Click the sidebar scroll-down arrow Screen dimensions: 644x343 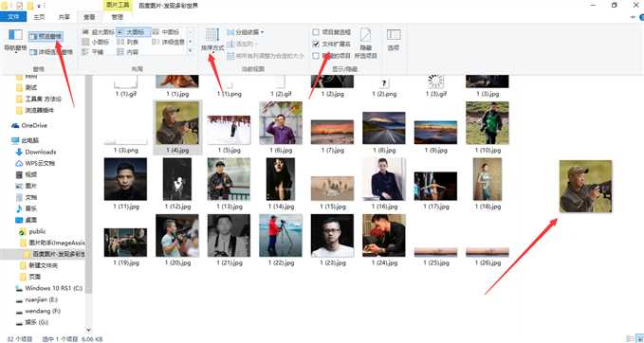pos(88,330)
